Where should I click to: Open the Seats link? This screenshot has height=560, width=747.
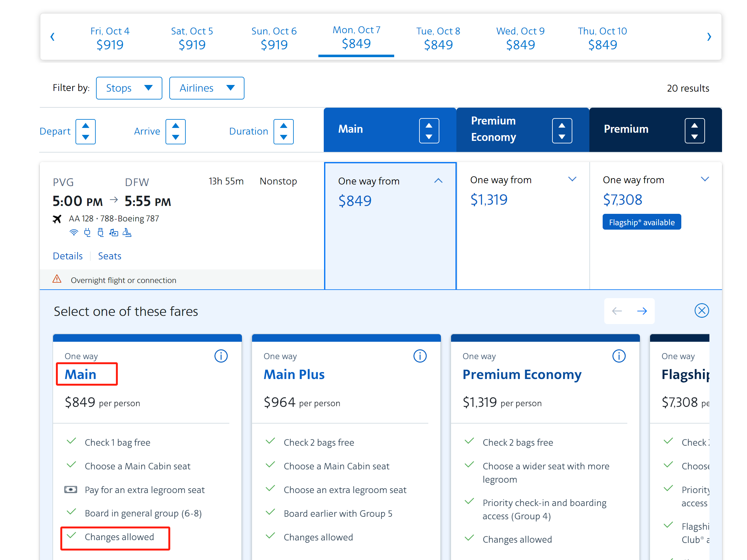(x=109, y=256)
